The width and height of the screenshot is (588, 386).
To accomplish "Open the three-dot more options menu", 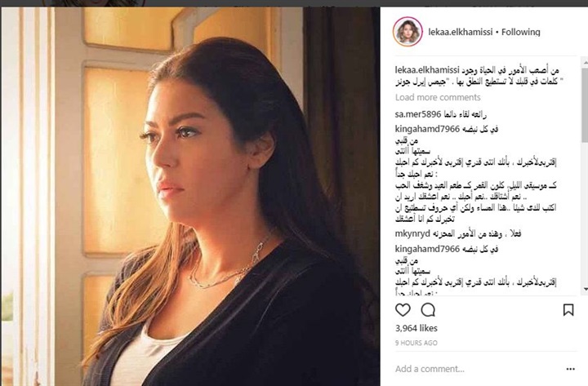I will click(570, 369).
